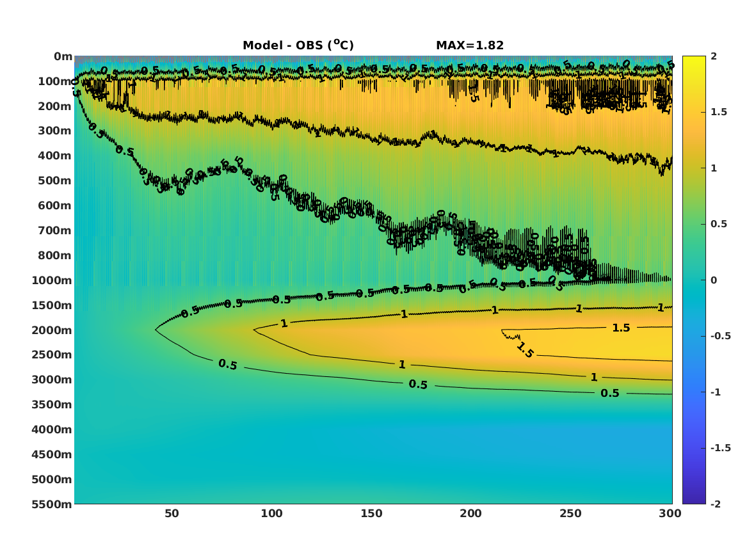Click the x-axis tick label "50"
The width and height of the screenshot is (747, 560).
pos(172,513)
